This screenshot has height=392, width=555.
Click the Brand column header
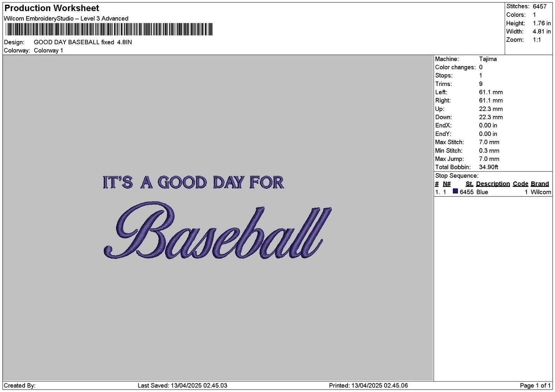click(x=540, y=184)
